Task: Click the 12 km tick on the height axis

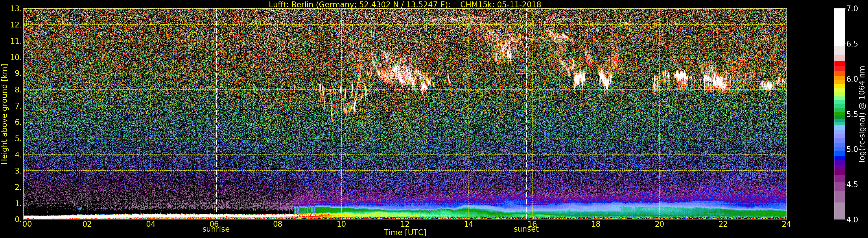Action: coord(16,25)
